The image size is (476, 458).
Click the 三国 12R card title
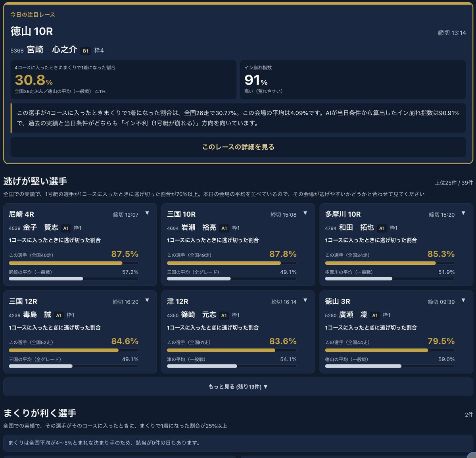[23, 302]
